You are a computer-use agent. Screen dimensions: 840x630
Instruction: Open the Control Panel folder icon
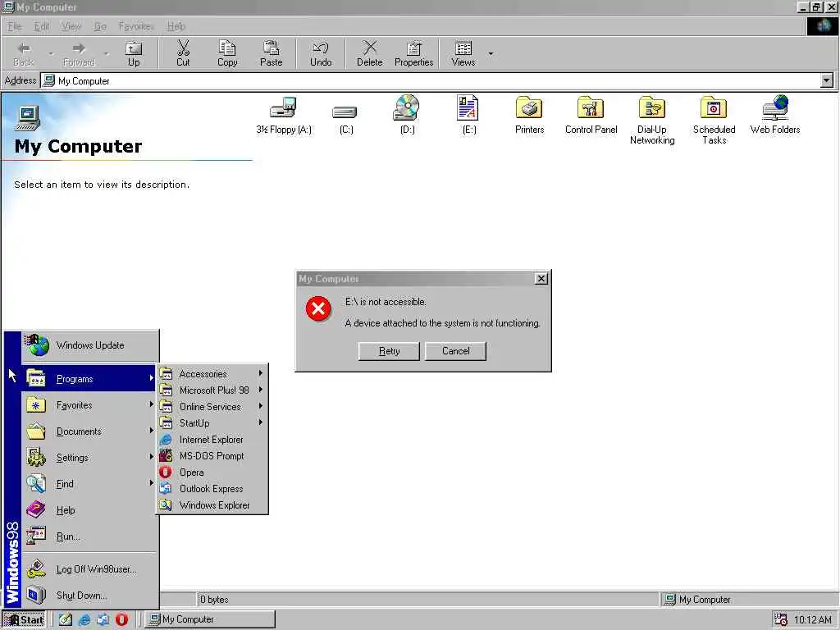click(591, 115)
